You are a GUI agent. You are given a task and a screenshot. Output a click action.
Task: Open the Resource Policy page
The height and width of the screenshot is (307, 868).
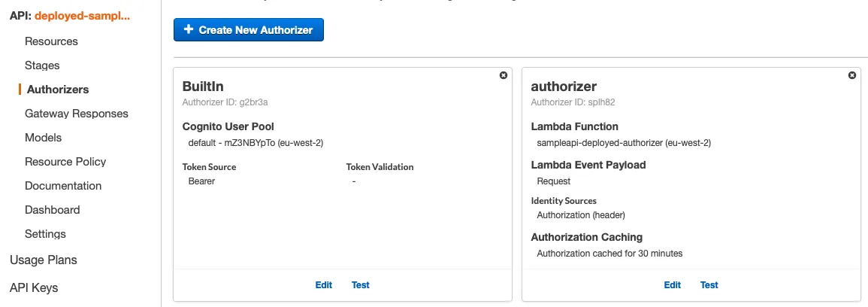pyautogui.click(x=65, y=162)
